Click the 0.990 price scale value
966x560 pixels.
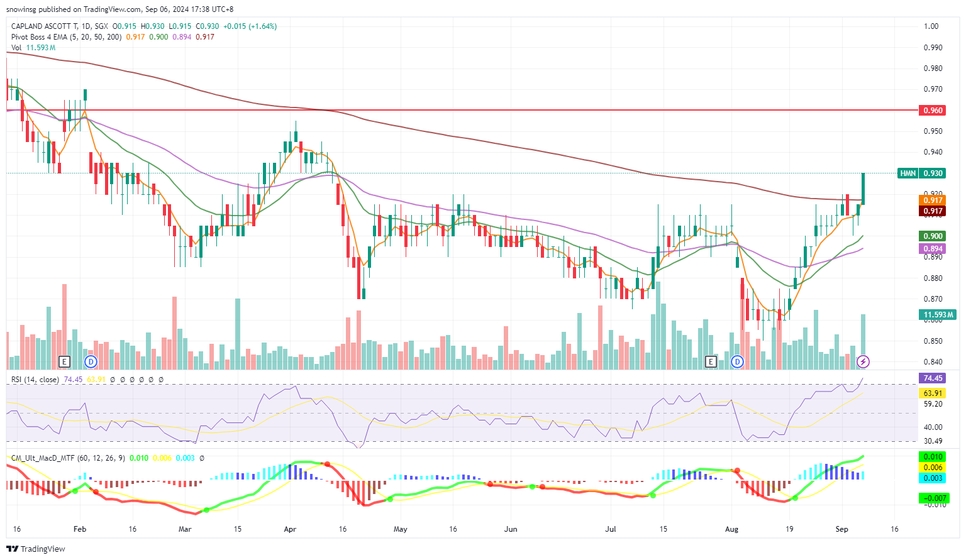(933, 48)
